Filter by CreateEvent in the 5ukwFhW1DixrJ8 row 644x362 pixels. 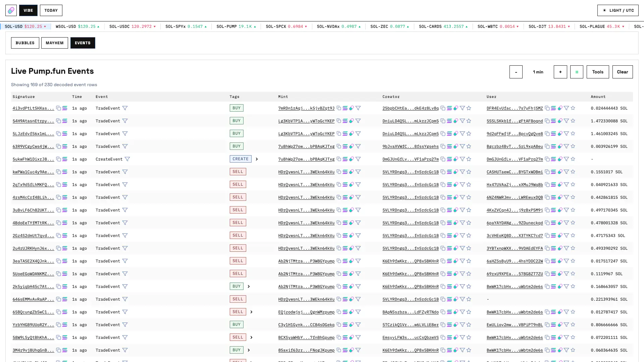(x=127, y=159)
